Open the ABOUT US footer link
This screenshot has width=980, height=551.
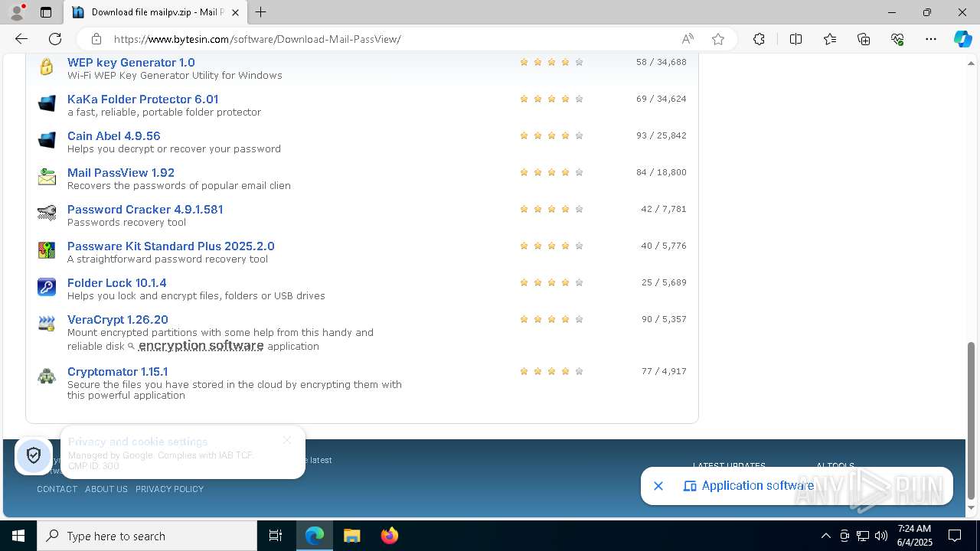point(106,489)
